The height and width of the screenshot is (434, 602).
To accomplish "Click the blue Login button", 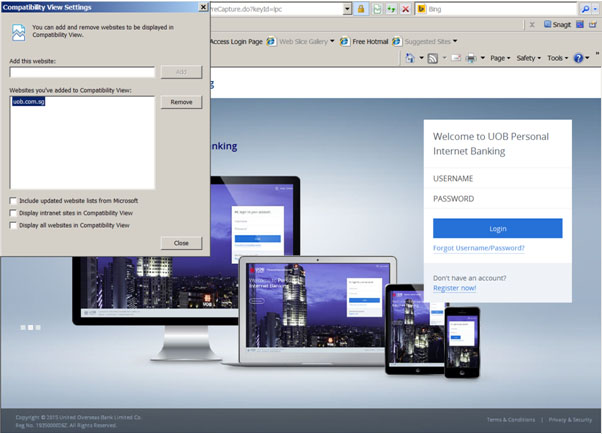I will tap(498, 229).
